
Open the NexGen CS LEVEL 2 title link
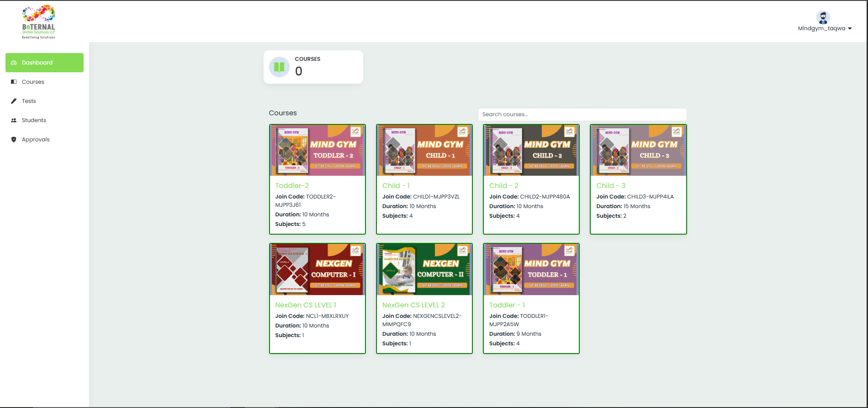point(413,305)
